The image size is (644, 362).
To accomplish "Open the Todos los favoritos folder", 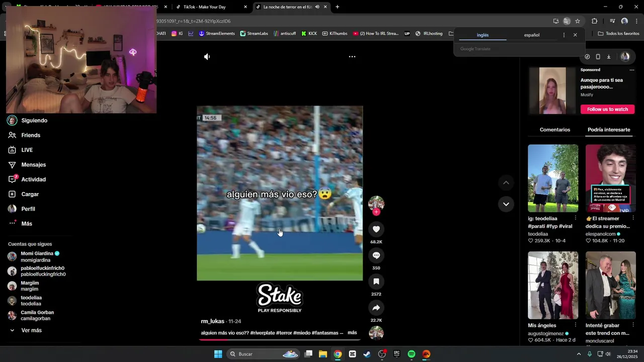I will pos(618,34).
